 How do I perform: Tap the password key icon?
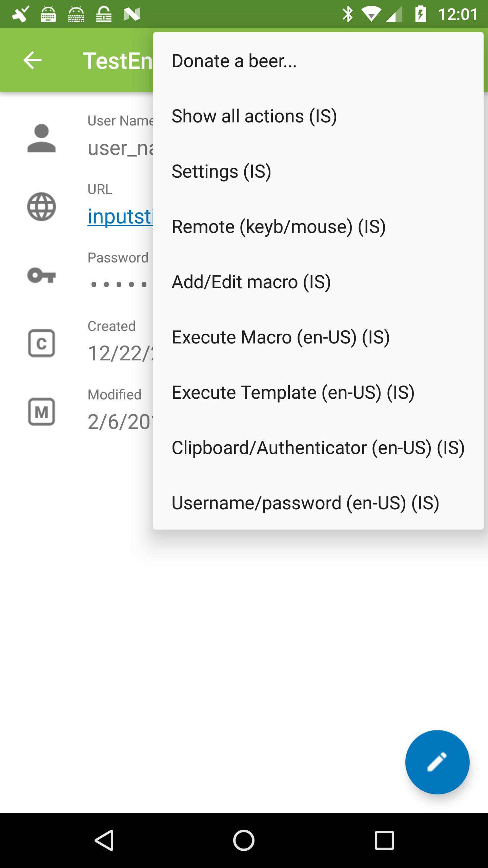pos(41,275)
